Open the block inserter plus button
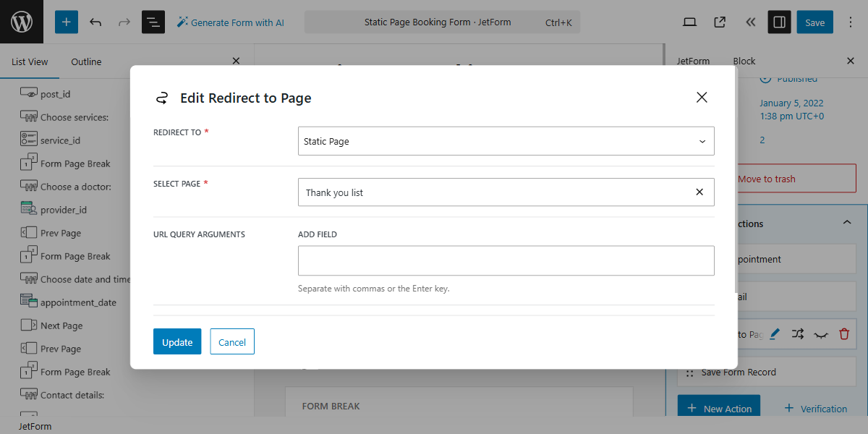This screenshot has width=868, height=434. pyautogui.click(x=66, y=22)
